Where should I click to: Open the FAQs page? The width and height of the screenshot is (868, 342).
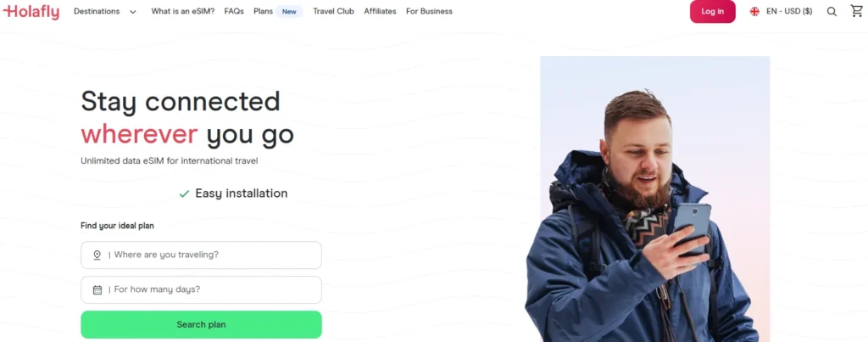pos(234,11)
